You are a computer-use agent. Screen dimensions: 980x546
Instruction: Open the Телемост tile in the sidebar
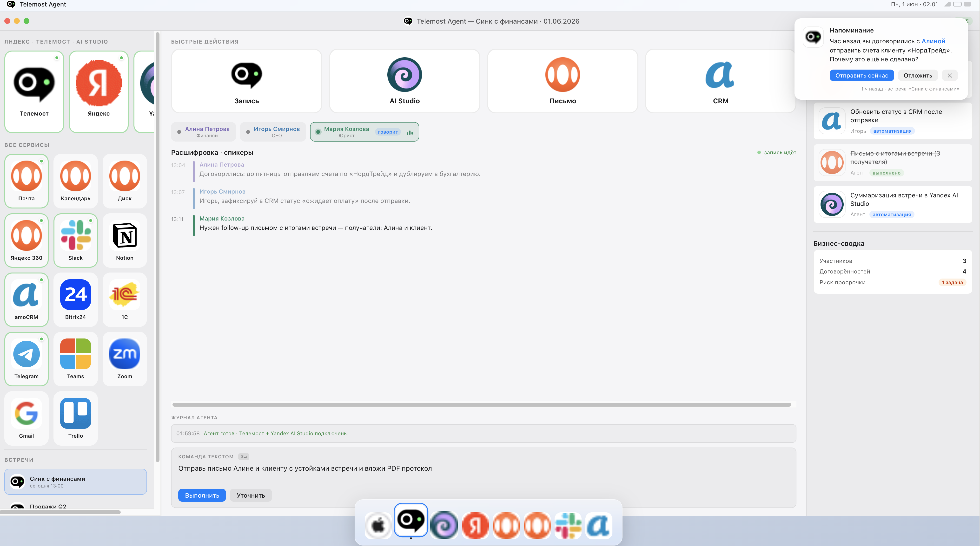(x=34, y=92)
